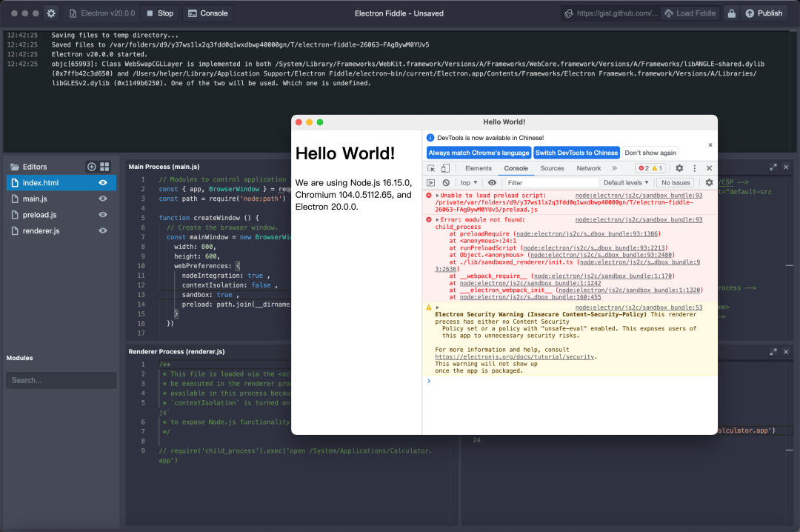Click the Modules search field

[x=61, y=380]
